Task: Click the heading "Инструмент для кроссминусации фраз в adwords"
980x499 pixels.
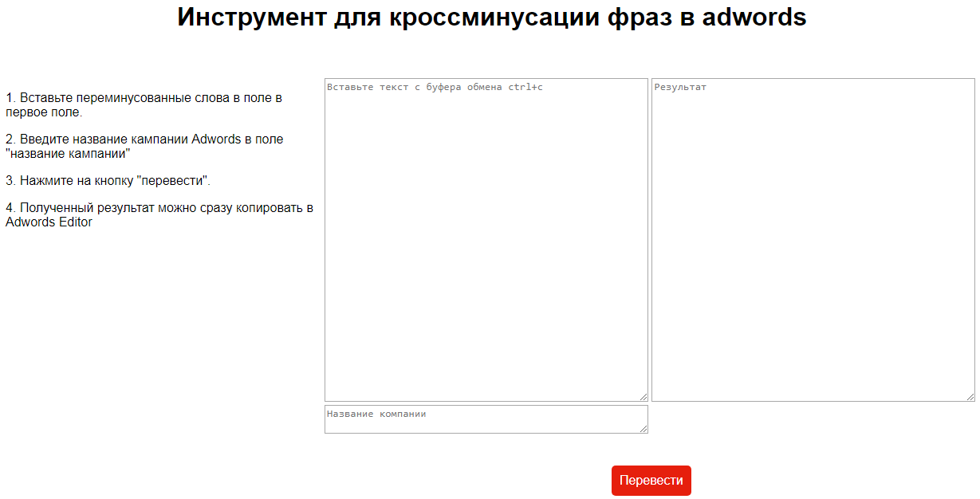Action: pyautogui.click(x=492, y=17)
